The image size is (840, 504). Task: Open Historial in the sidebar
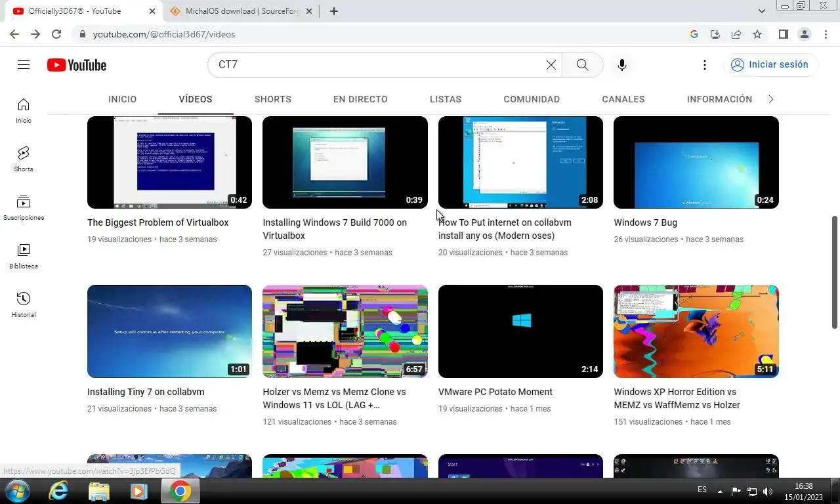click(x=24, y=305)
